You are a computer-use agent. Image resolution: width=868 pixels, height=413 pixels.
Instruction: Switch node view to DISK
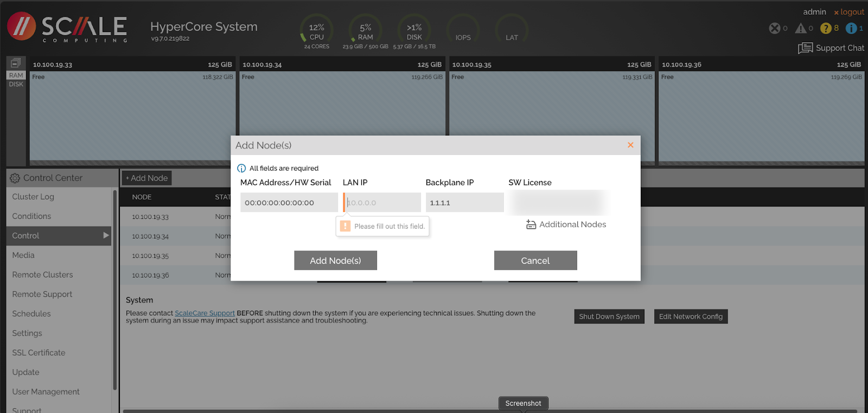[16, 84]
